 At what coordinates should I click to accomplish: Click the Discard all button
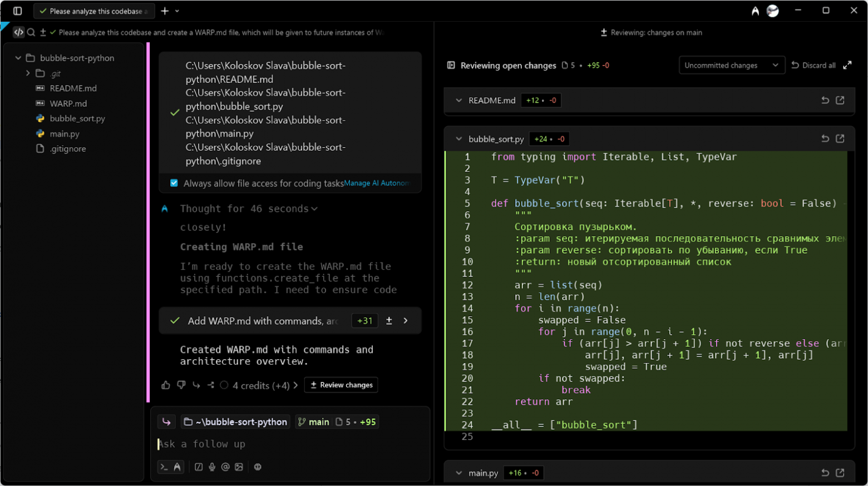(x=813, y=65)
